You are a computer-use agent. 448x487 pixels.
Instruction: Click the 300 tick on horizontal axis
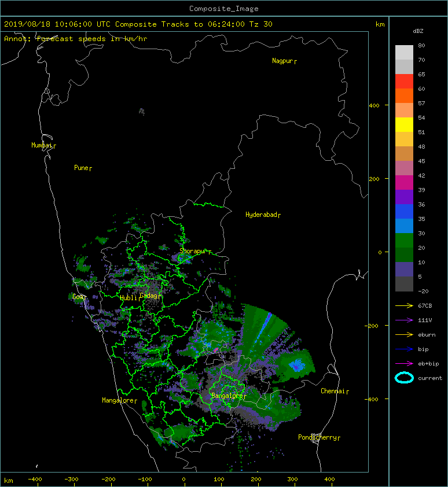(x=292, y=479)
